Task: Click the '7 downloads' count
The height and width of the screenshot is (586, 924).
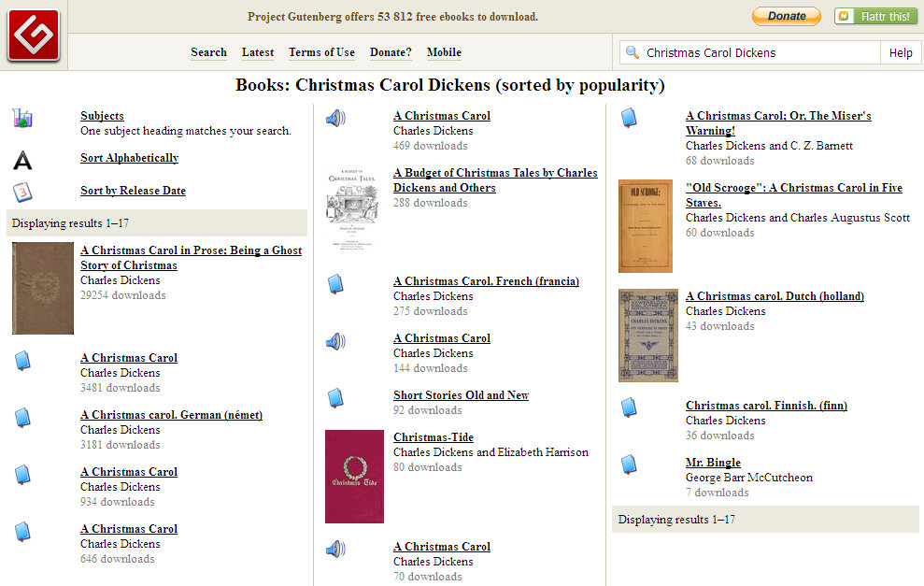Action: pos(717,493)
